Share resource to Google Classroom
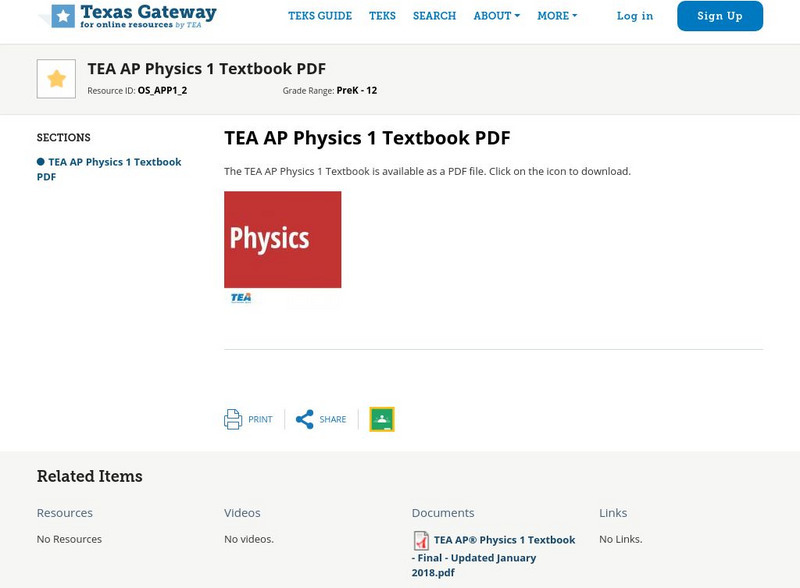 [x=384, y=419]
